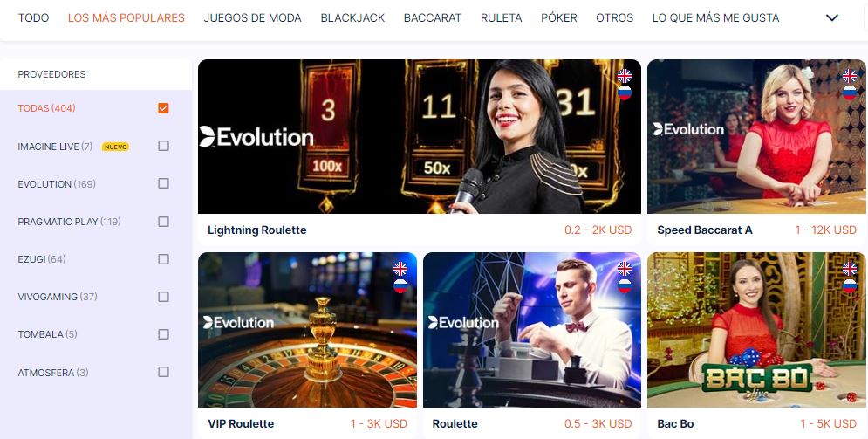Image resolution: width=868 pixels, height=439 pixels.
Task: Click UK flag icon on Roulette card
Action: click(x=625, y=269)
